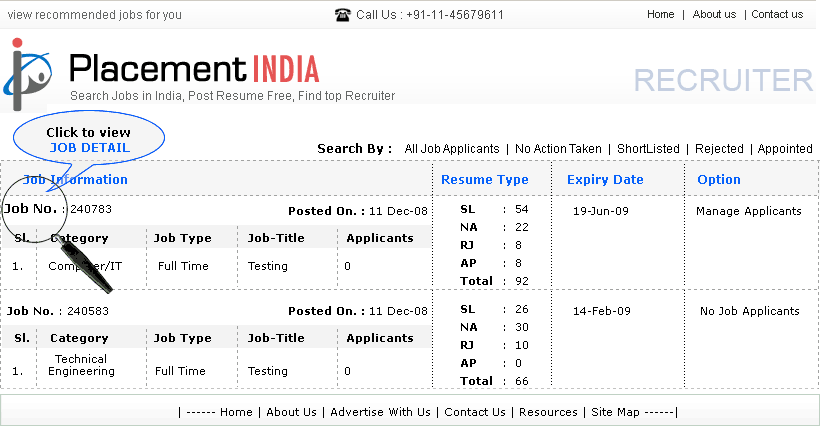
Task: Click SL count 54 for first job
Action: (x=521, y=209)
